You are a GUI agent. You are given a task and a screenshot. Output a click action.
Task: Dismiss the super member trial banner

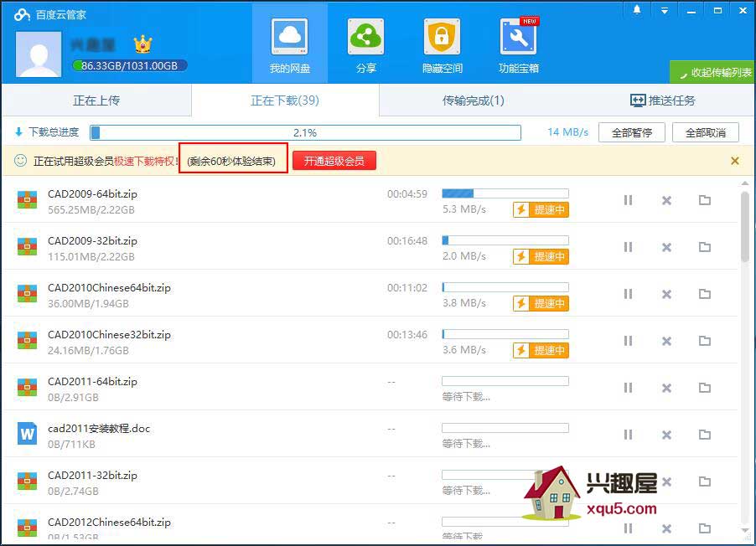point(735,161)
